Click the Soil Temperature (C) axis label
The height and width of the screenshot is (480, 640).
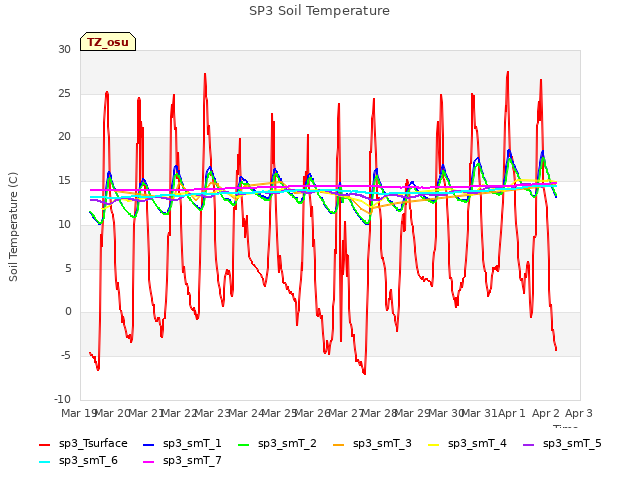pyautogui.click(x=13, y=227)
